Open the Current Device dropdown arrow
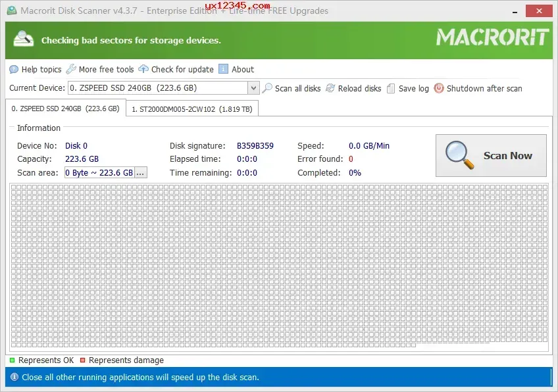Viewport: 558px width, 392px height. click(x=253, y=88)
